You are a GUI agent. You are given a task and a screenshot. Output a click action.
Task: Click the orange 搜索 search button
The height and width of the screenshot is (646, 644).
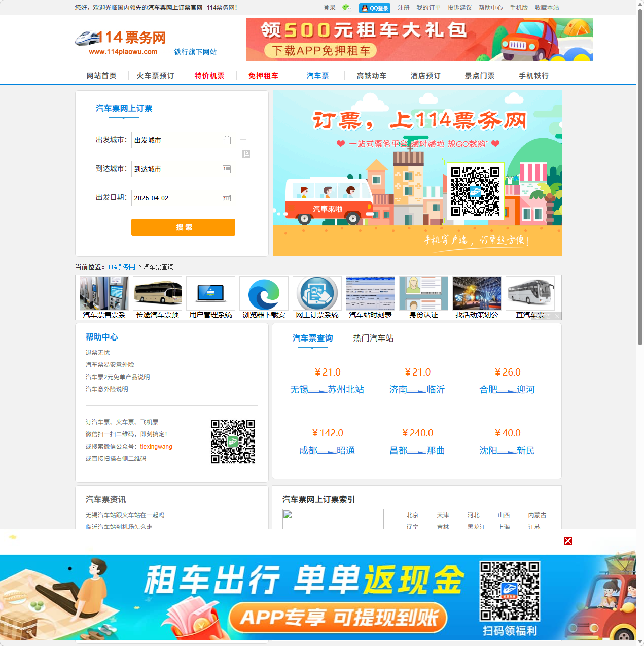(183, 227)
